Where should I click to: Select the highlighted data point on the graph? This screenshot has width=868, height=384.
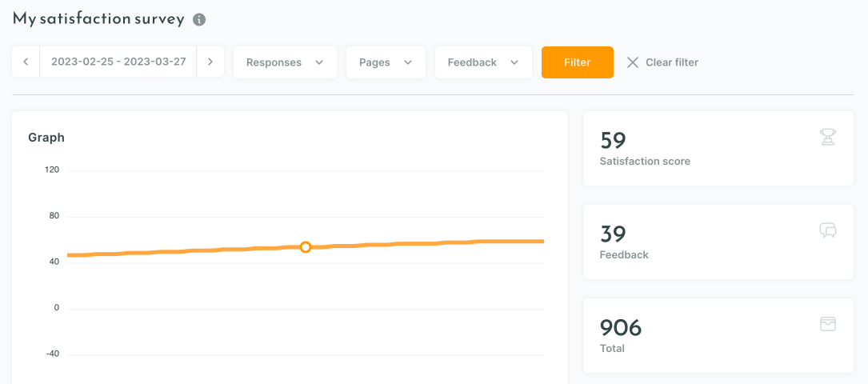click(x=305, y=247)
